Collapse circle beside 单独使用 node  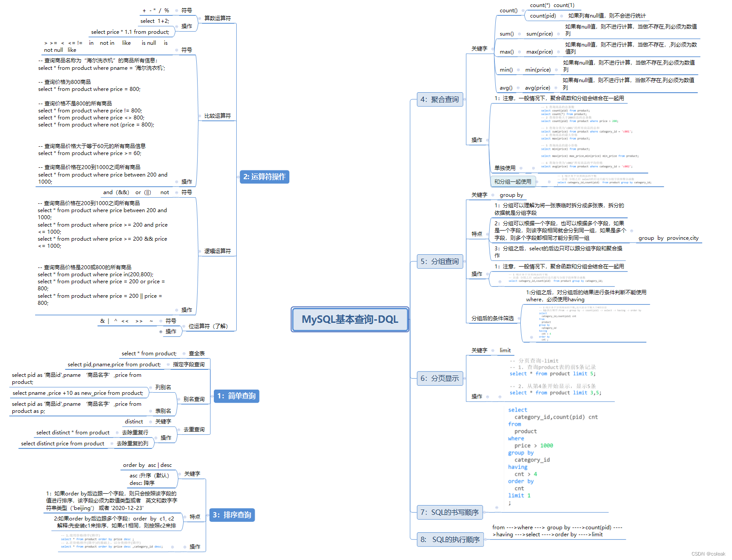(x=521, y=168)
